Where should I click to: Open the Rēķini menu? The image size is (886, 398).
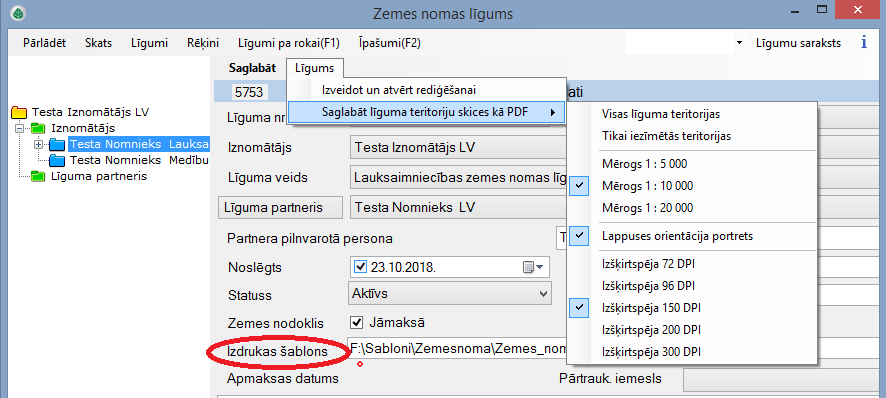point(203,43)
